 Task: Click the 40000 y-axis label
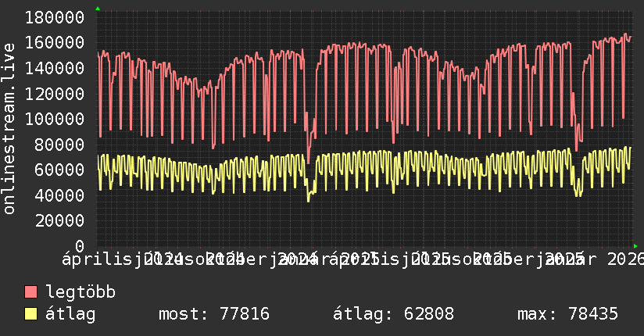[x=59, y=195]
